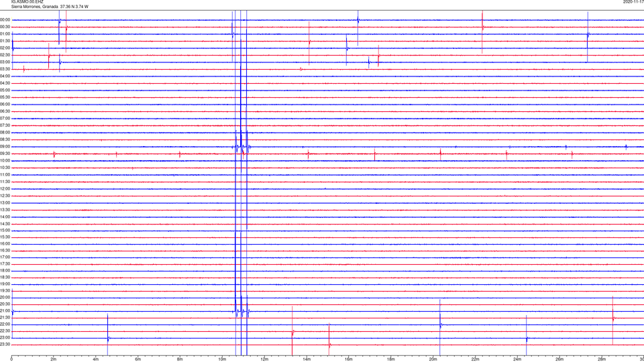Choose the 03:30 time label
The height and width of the screenshot is (362, 644).
(x=5, y=69)
